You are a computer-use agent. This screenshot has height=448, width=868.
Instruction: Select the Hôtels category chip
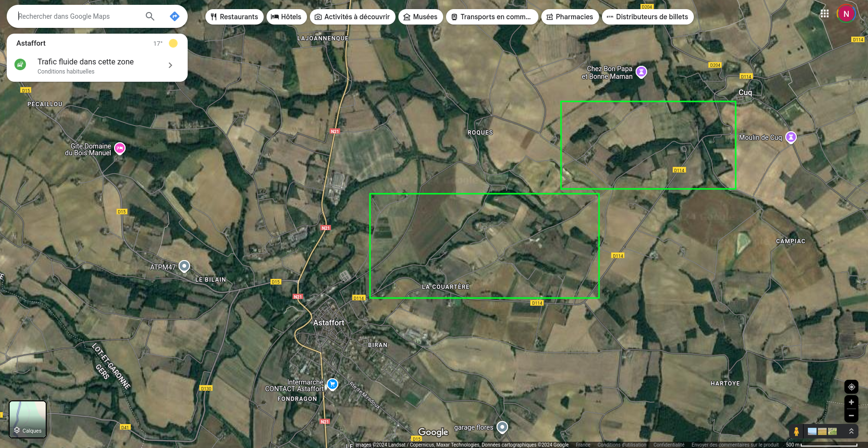(x=286, y=17)
